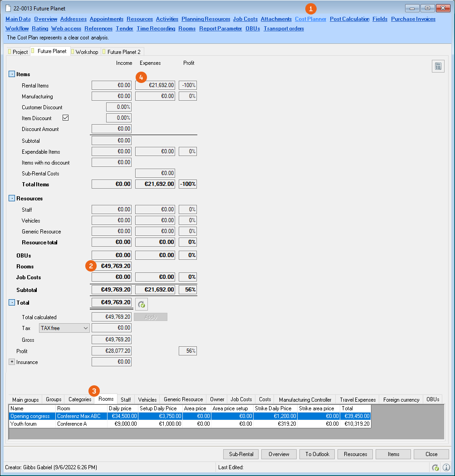
Task: Select the Future Planet 2 tab
Action: point(123,52)
